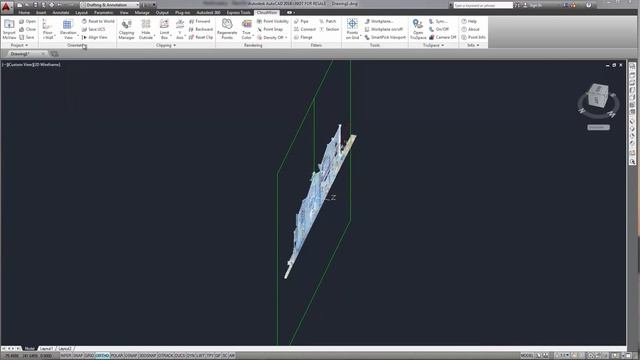This screenshot has height=360, width=640.
Task: Click the Connect fitter tool
Action: tap(305, 29)
